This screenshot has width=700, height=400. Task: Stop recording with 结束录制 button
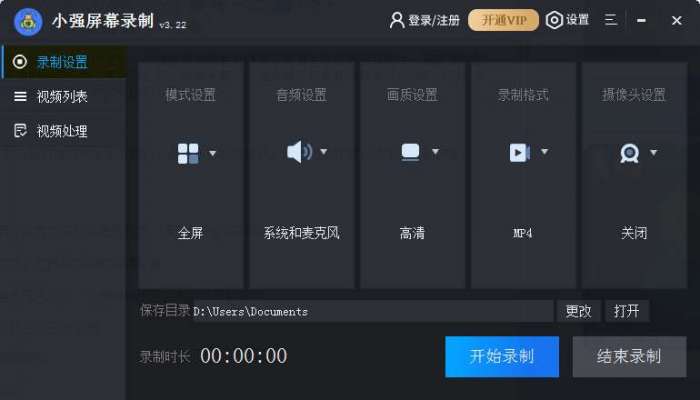pyautogui.click(x=629, y=356)
